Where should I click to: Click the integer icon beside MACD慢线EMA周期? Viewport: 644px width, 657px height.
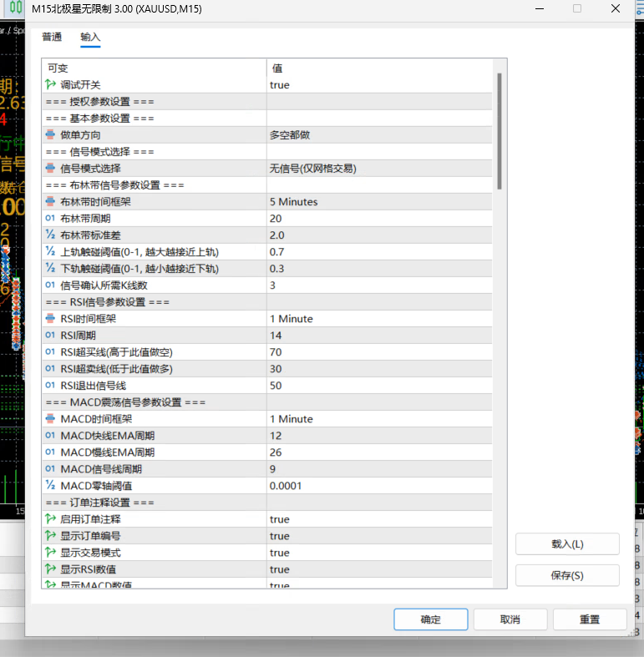click(x=50, y=452)
